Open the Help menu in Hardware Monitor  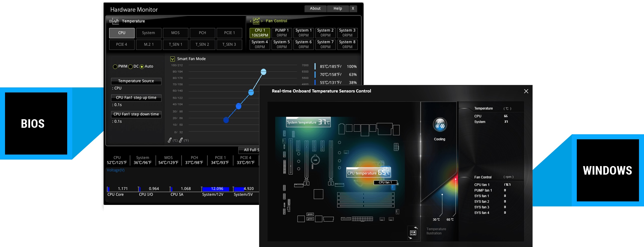(338, 9)
